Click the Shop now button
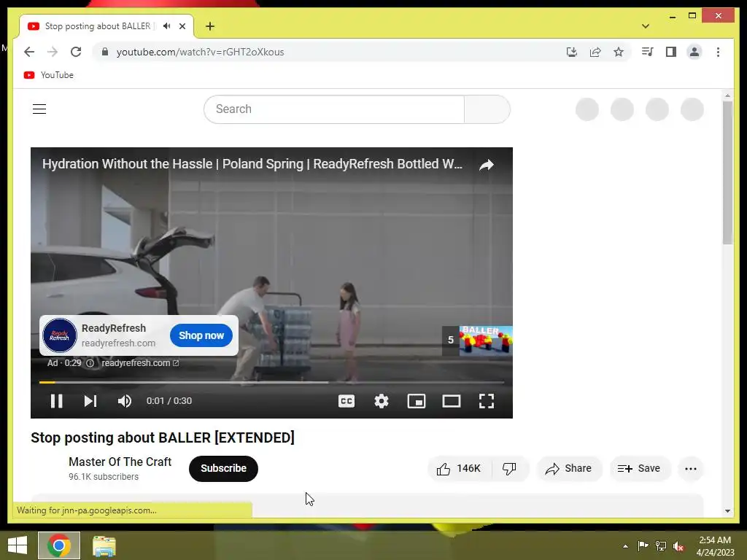The width and height of the screenshot is (747, 560). point(201,335)
